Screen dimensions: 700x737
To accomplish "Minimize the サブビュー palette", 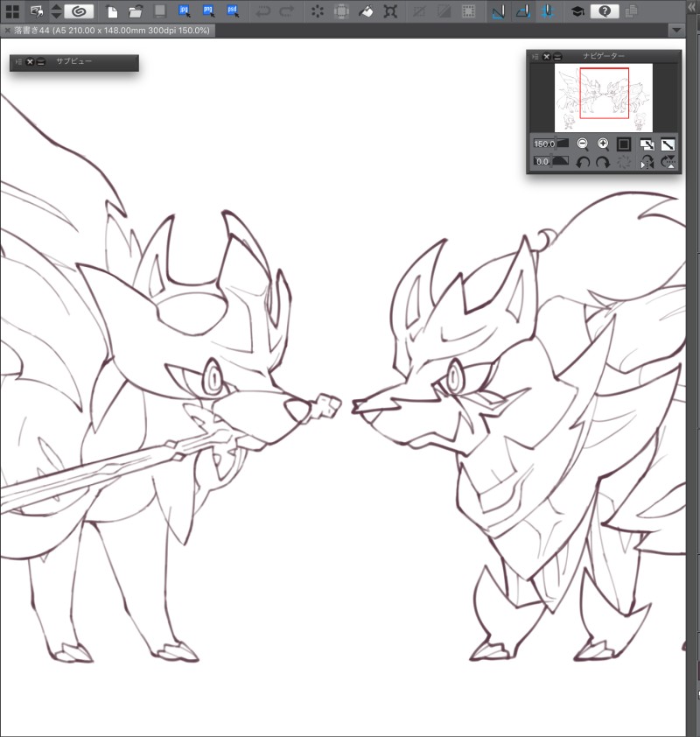I will [41, 61].
